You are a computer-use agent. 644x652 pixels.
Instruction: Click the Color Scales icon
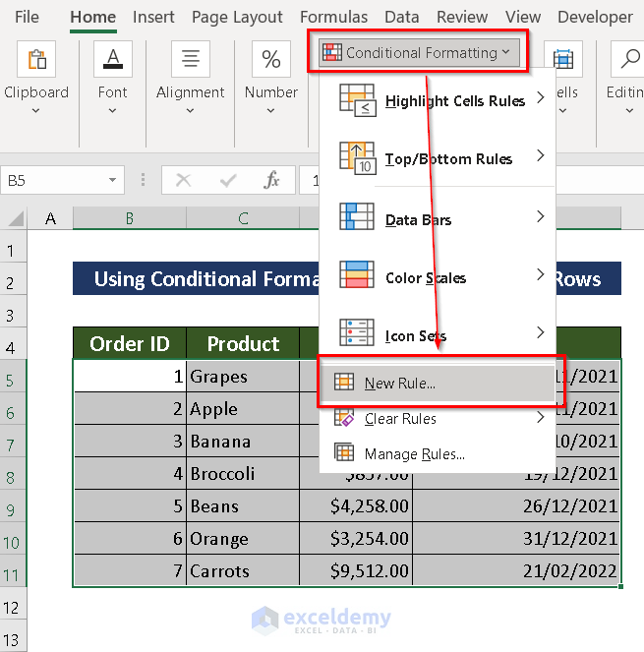click(357, 274)
